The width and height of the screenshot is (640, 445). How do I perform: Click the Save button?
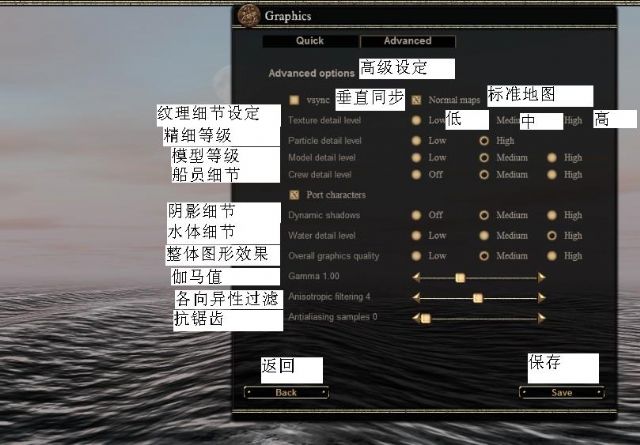pyautogui.click(x=562, y=392)
